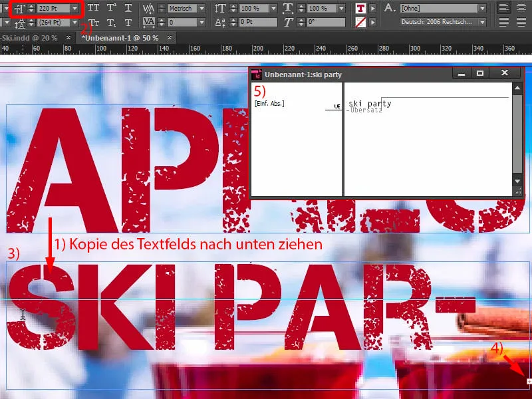Click the font size stepper arrows
The height and width of the screenshot is (399, 532).
[x=31, y=9]
